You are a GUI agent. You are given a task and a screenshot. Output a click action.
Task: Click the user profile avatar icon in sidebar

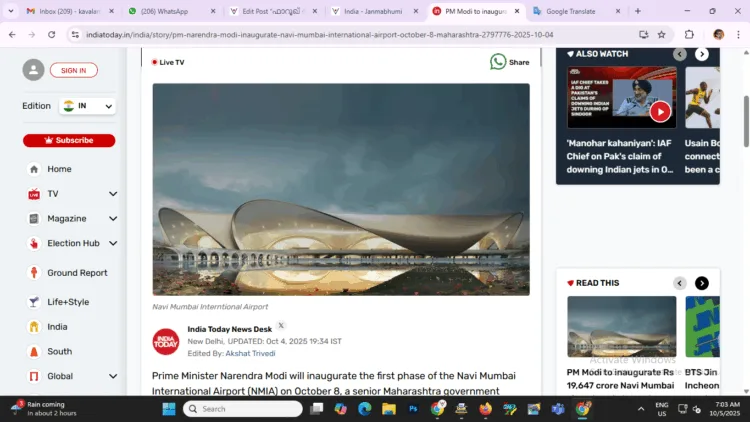[34, 70]
